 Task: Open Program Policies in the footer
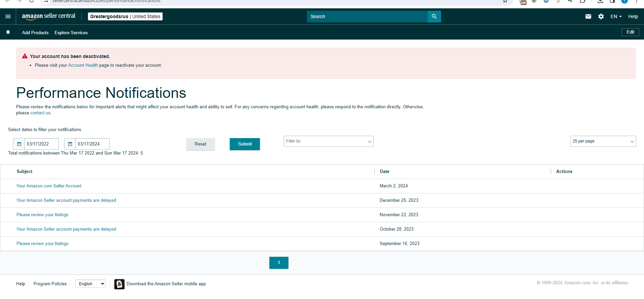pos(50,284)
